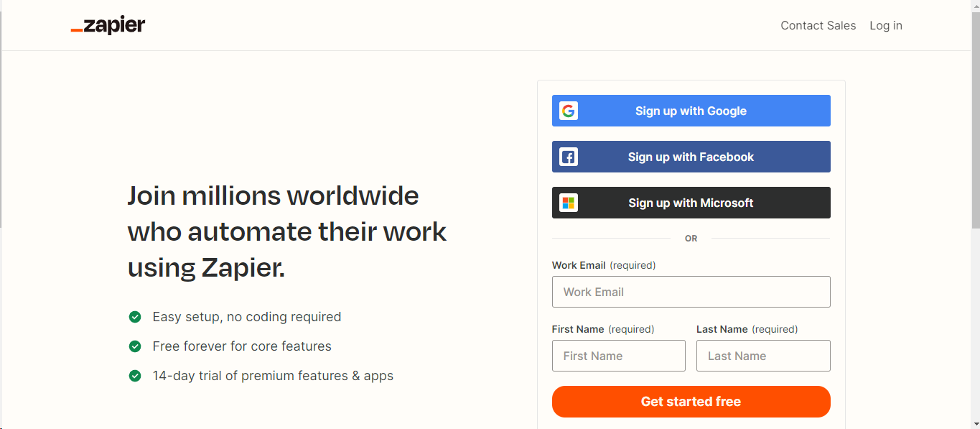Open the Log in link

point(886,25)
